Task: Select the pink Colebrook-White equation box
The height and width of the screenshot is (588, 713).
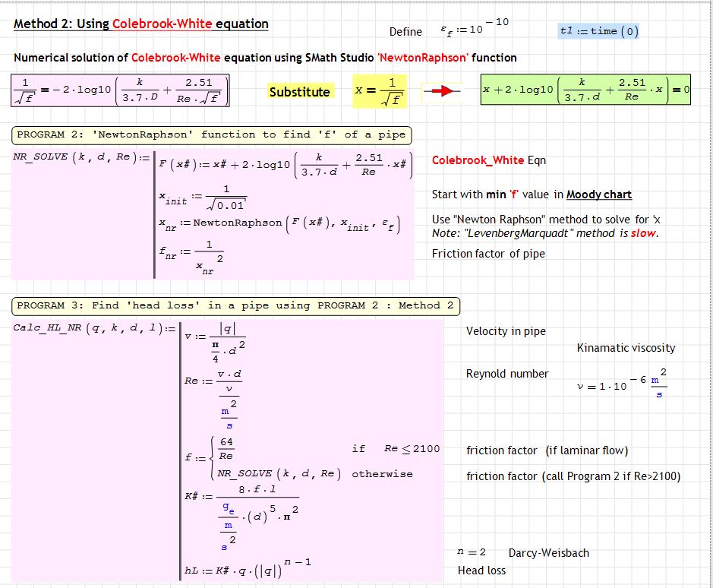Action: coord(121,90)
